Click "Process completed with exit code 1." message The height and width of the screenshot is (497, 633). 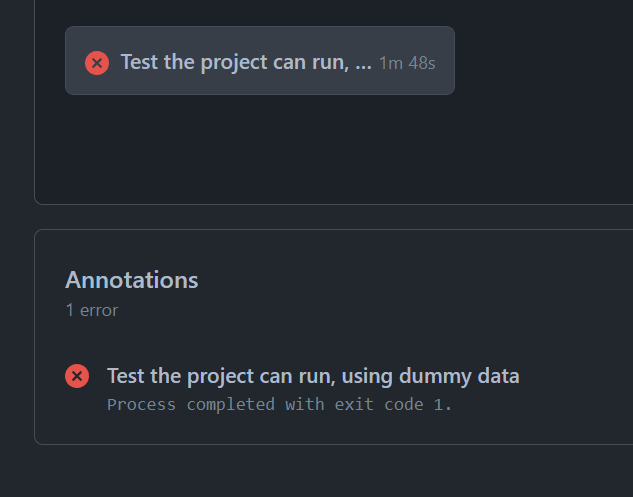click(279, 405)
